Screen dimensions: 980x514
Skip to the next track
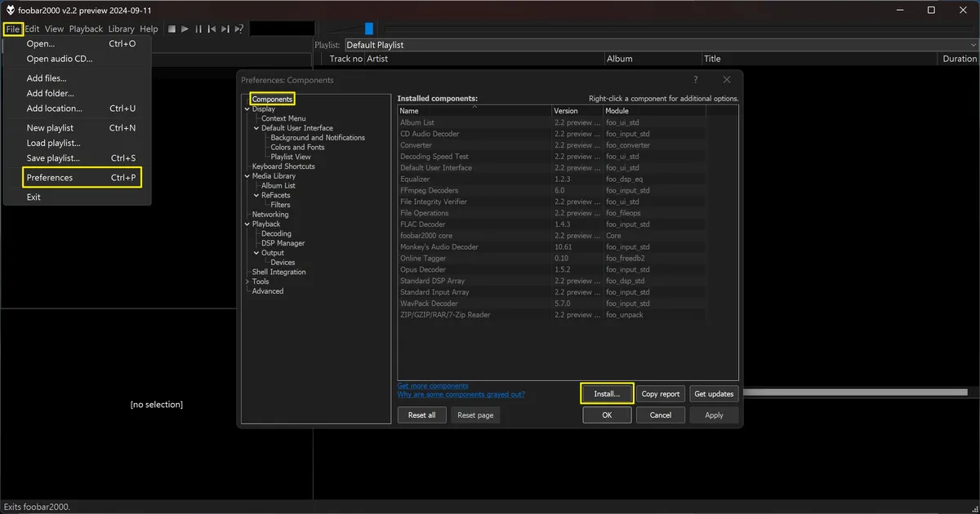click(225, 29)
